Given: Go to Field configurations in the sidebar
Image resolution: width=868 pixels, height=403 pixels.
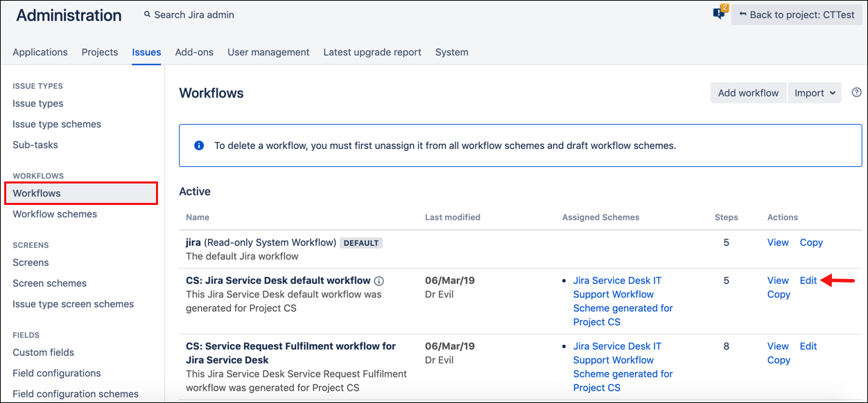Looking at the screenshot, I should pos(57,373).
